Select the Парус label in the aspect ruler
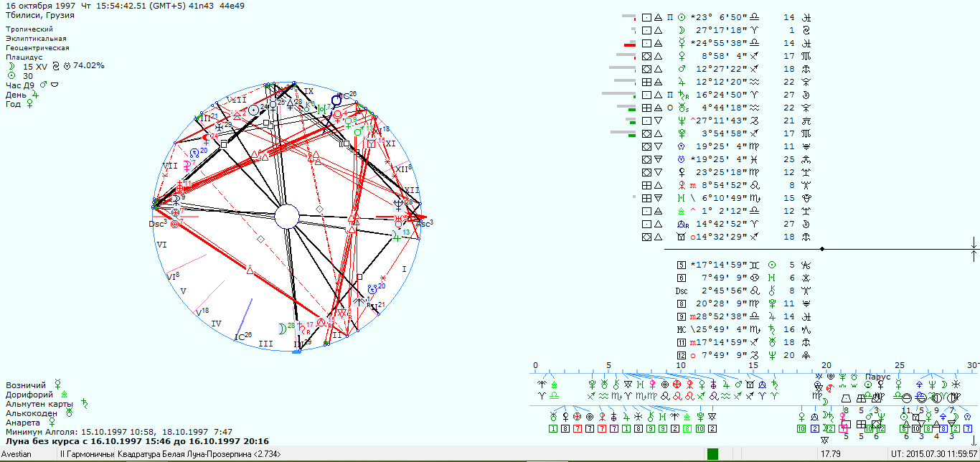Viewport: 980px width, 462px height. point(877,377)
